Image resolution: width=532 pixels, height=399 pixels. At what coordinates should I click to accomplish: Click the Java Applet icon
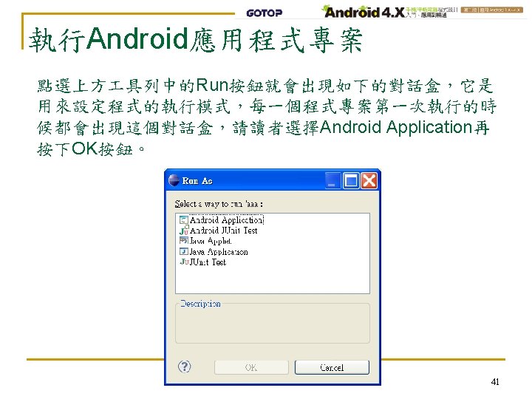click(183, 241)
